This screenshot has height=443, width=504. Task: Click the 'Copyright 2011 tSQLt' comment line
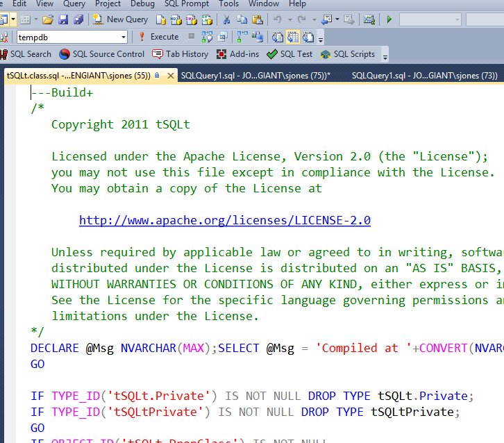(121, 124)
